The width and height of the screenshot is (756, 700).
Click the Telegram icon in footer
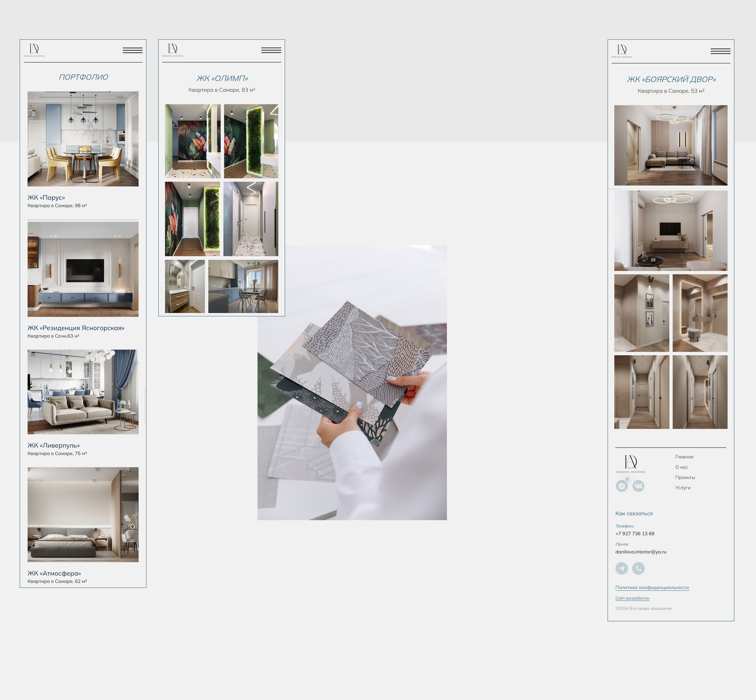(622, 568)
